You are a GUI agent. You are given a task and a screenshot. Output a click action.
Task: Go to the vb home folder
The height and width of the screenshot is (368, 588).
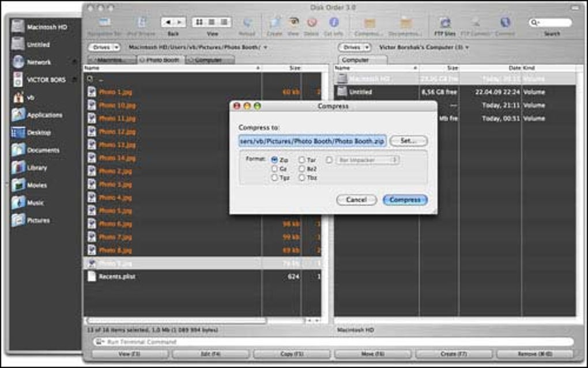click(23, 97)
